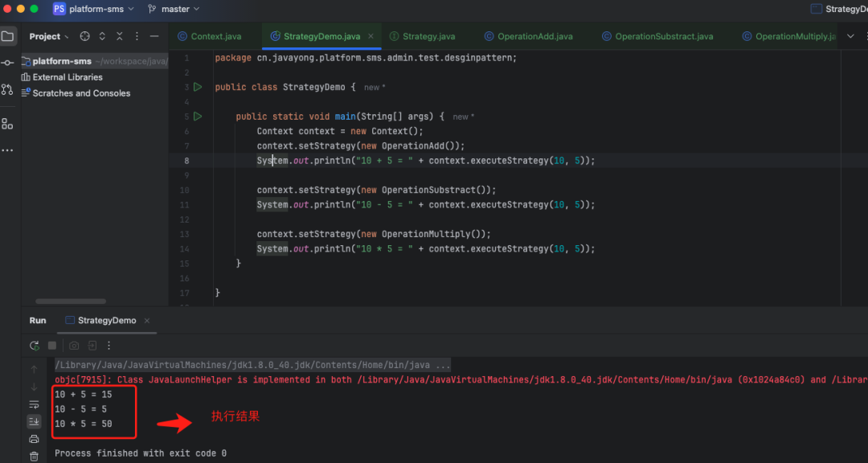
Task: Click the Select Opened File crosshair icon
Action: click(x=84, y=36)
